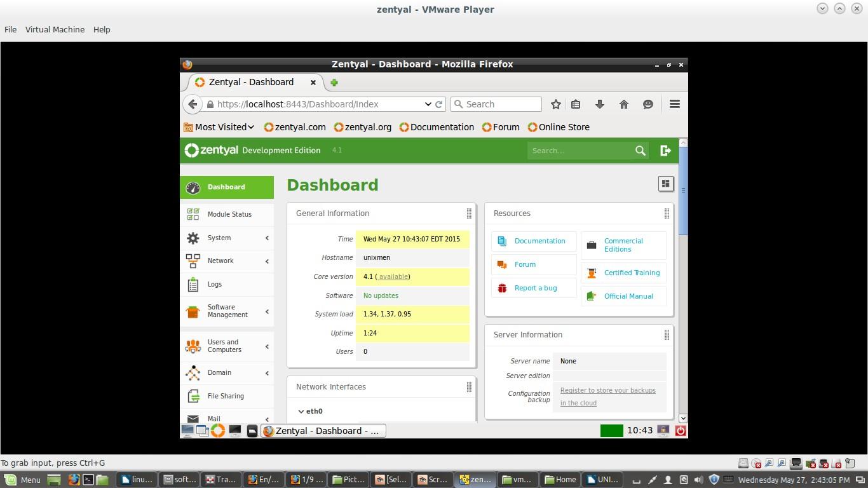Open Module Status in sidebar
Screen dimensions: 868x488
pos(227,214)
